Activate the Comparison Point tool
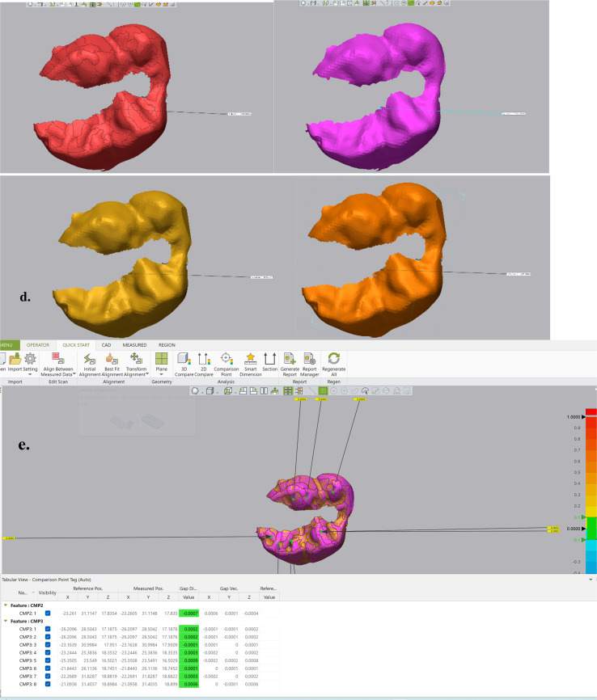The image size is (597, 700). (227, 364)
